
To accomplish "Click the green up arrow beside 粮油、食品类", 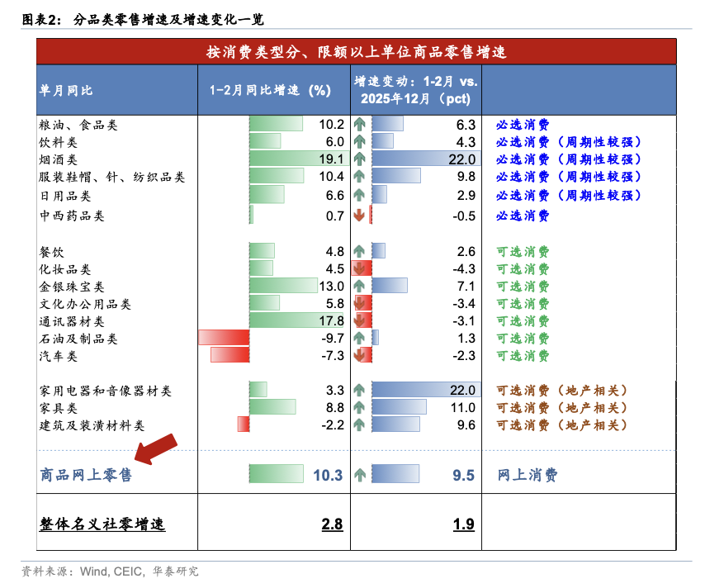I will pyautogui.click(x=358, y=126).
